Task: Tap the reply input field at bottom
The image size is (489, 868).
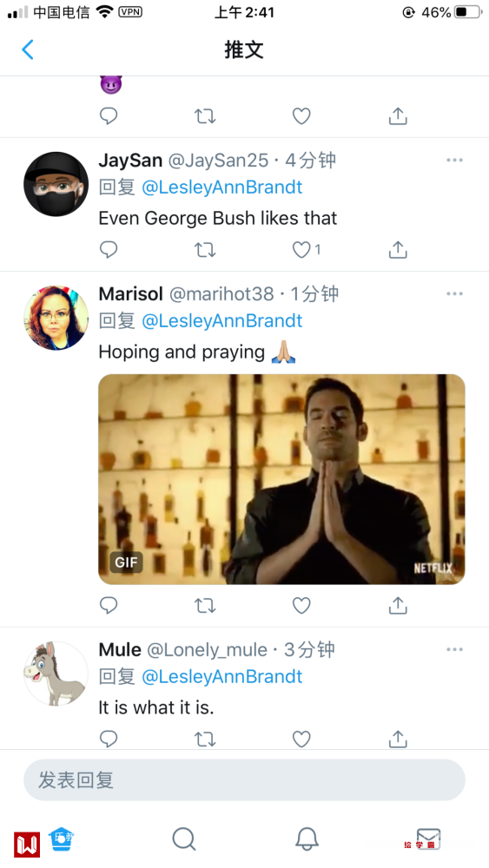Action: click(244, 780)
